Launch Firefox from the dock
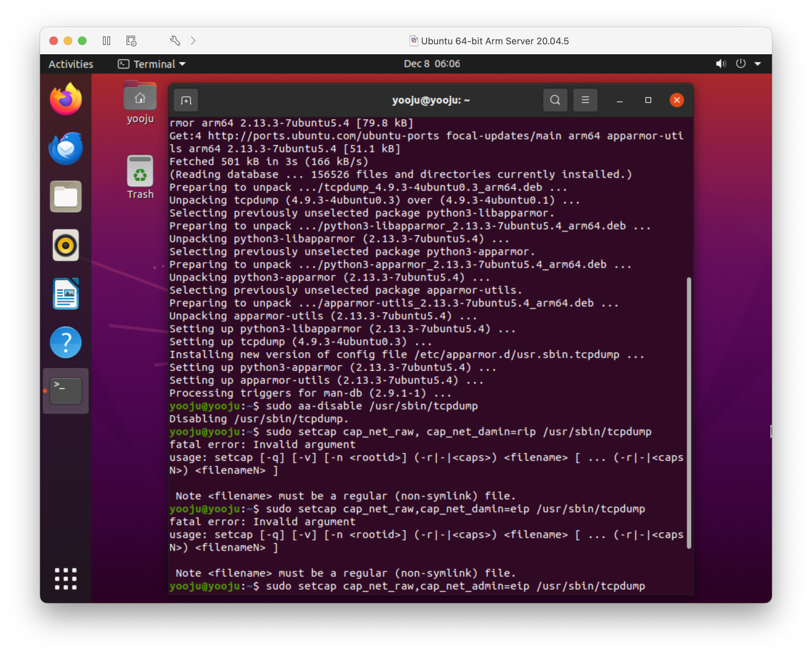This screenshot has width=812, height=656. [66, 100]
